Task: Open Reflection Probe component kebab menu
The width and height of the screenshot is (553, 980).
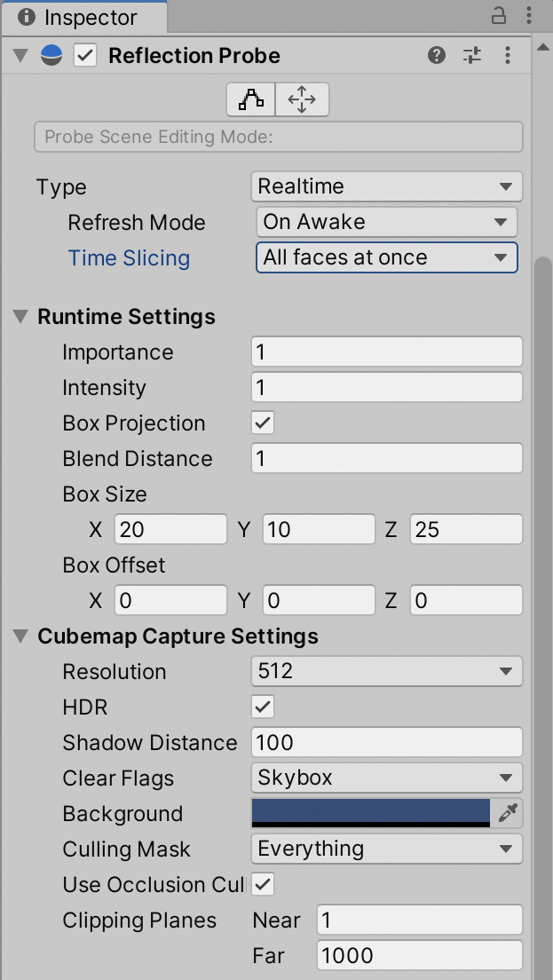Action: click(x=508, y=56)
